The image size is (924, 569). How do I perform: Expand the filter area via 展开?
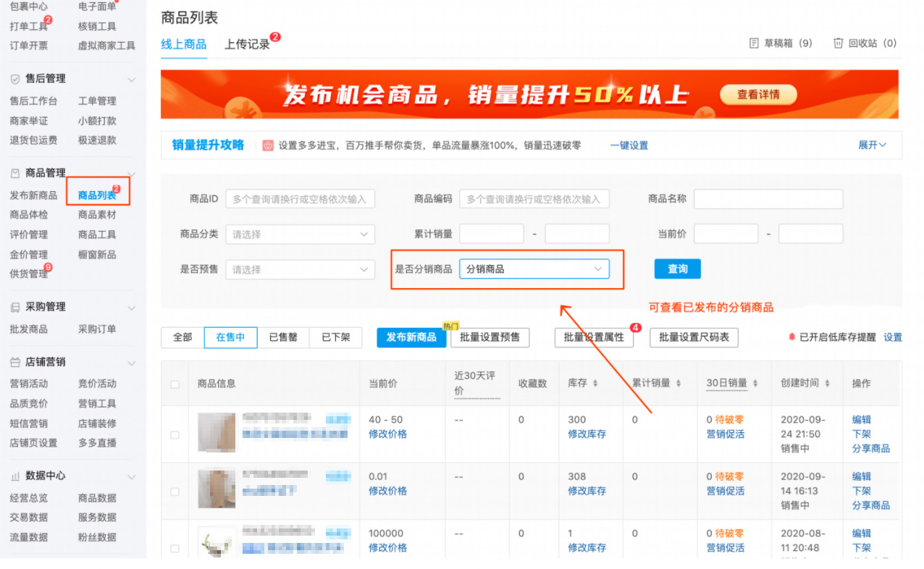point(873,144)
